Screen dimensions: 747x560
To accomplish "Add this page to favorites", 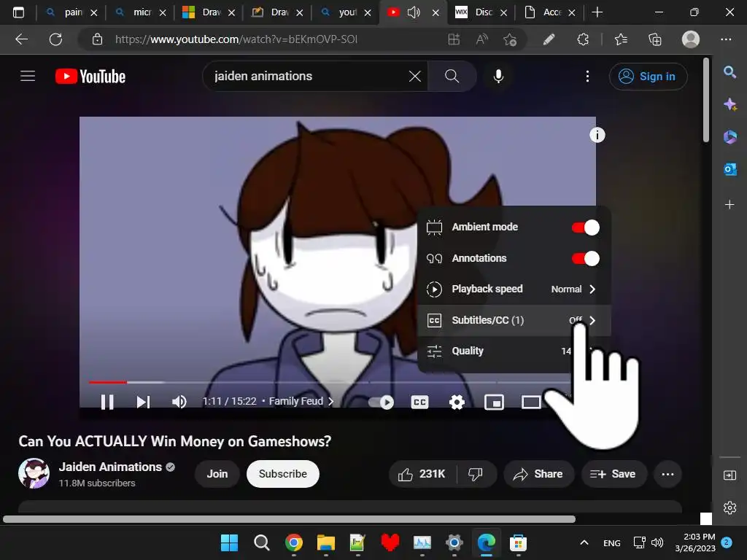I will (x=510, y=39).
